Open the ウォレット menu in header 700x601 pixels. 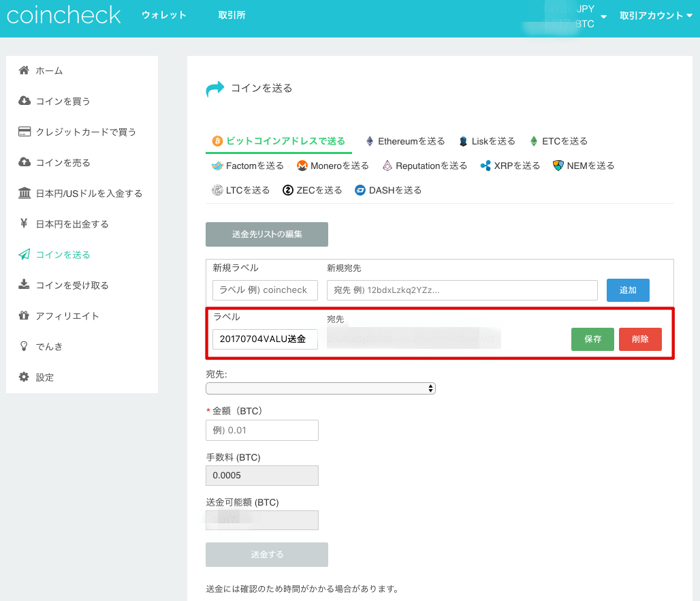tap(164, 15)
